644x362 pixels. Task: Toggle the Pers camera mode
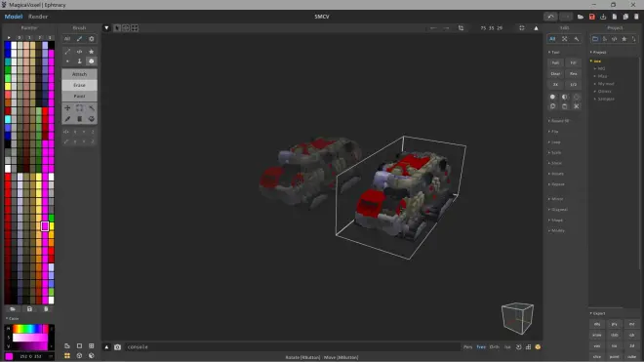(467, 347)
